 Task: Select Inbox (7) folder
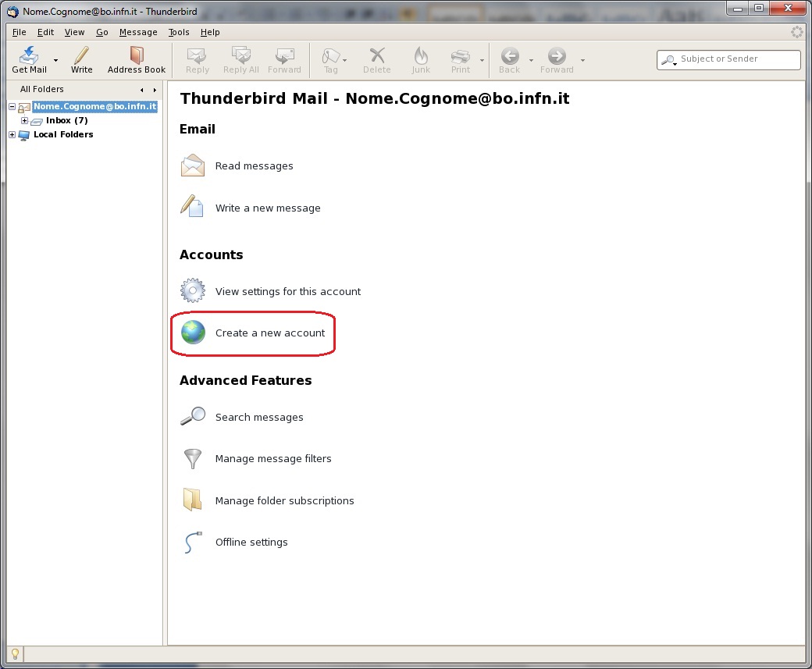click(67, 121)
